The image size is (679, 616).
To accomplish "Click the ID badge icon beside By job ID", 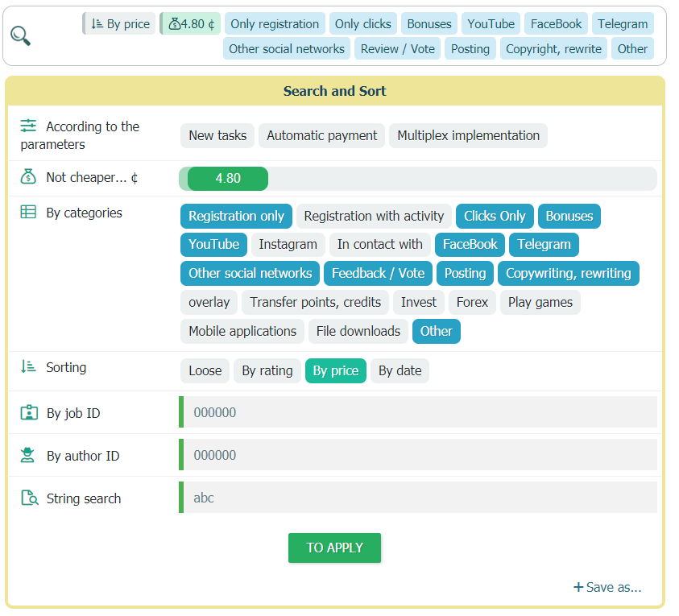I will click(x=29, y=412).
